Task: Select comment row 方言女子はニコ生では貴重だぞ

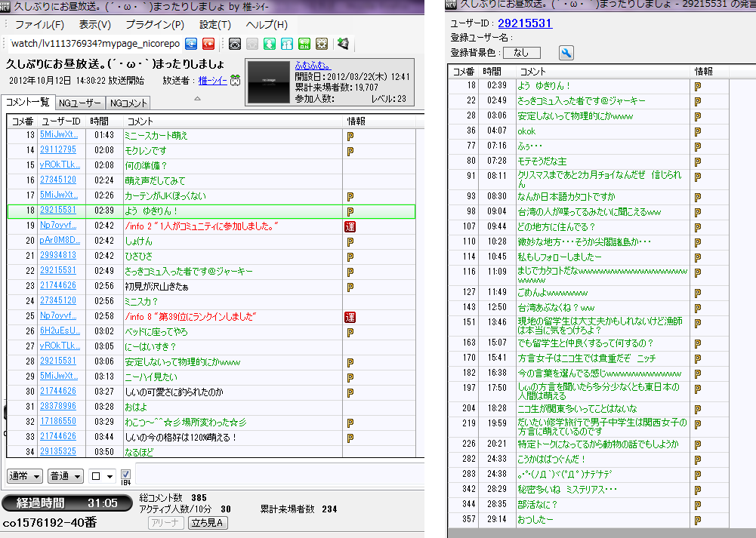Action: (x=588, y=358)
